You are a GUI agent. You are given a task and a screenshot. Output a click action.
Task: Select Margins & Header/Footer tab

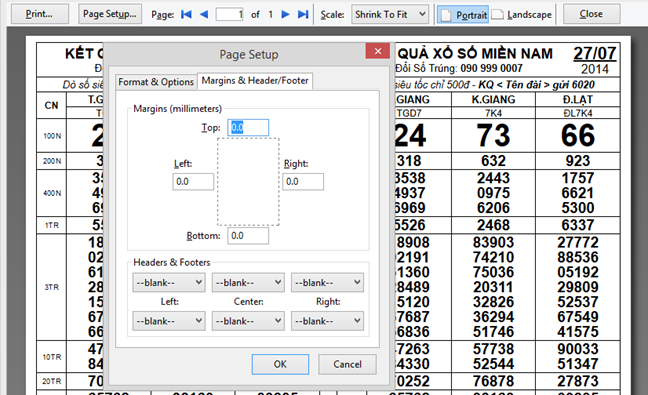pyautogui.click(x=255, y=81)
